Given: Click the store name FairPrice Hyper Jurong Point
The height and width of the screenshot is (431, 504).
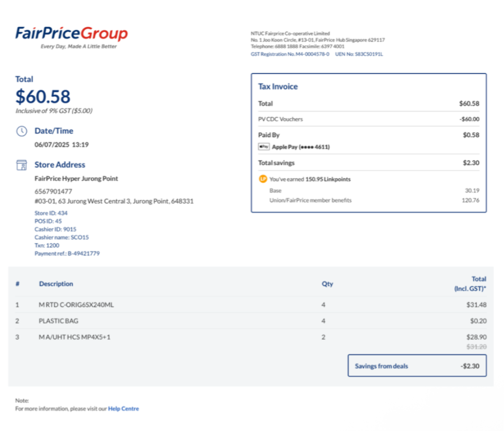Looking at the screenshot, I should 76,179.
